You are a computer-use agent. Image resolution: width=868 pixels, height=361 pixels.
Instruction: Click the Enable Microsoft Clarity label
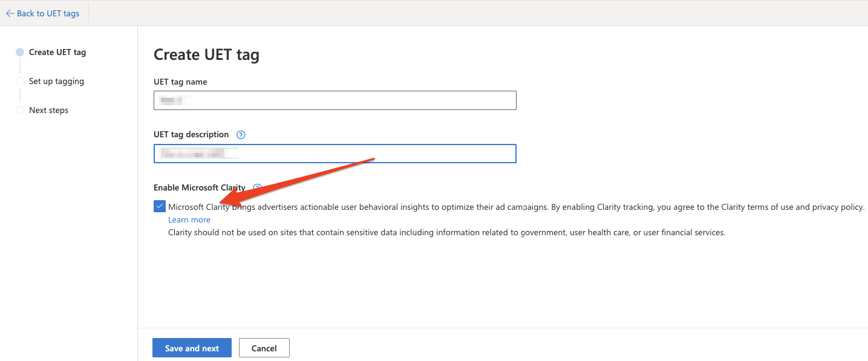click(200, 187)
